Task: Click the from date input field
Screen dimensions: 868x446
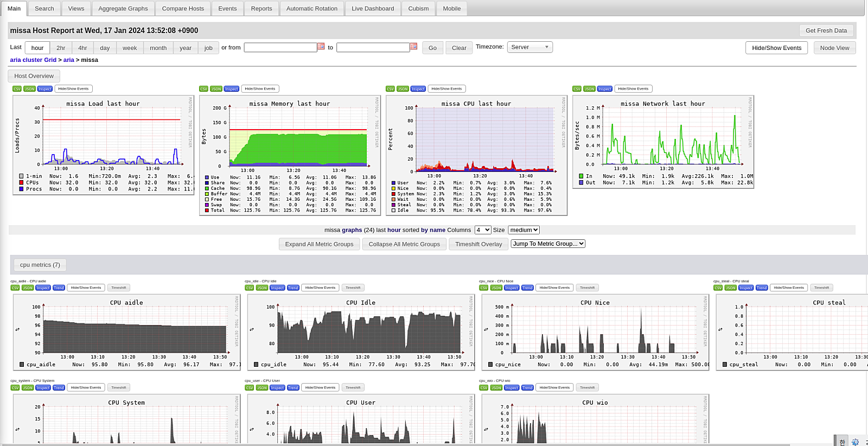Action: (x=280, y=48)
